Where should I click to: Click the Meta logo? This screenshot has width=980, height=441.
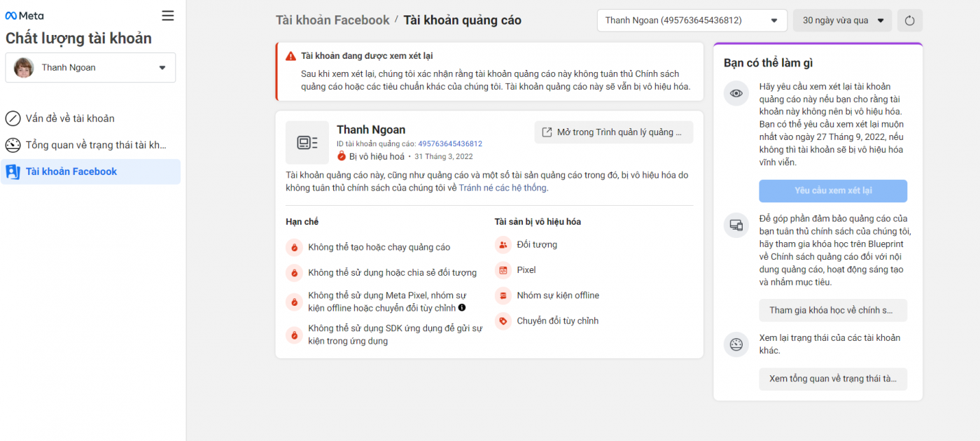click(x=24, y=15)
